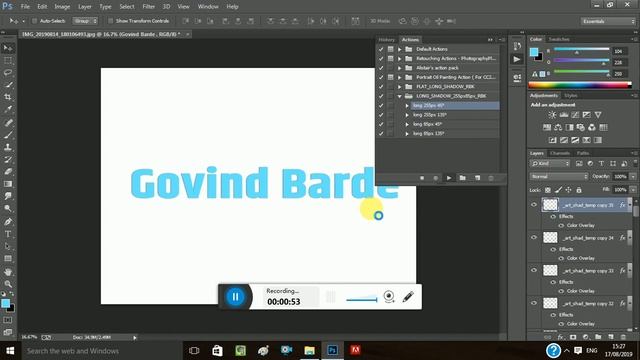Toggle Auto-Select checkbox
Image resolution: width=640 pixels, height=360 pixels.
click(34, 21)
